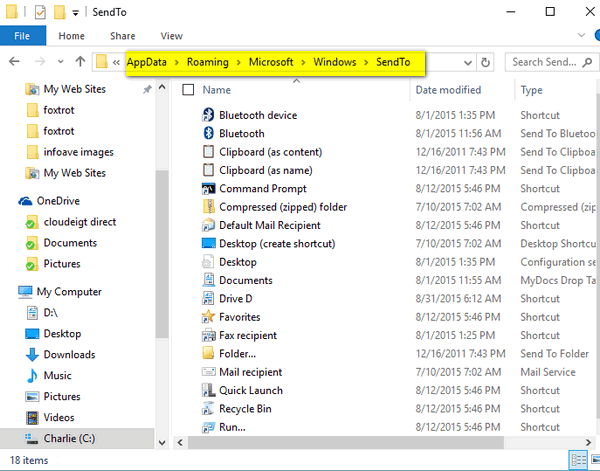Click the search magnifier icon
The height and width of the screenshot is (471, 600).
pos(587,62)
